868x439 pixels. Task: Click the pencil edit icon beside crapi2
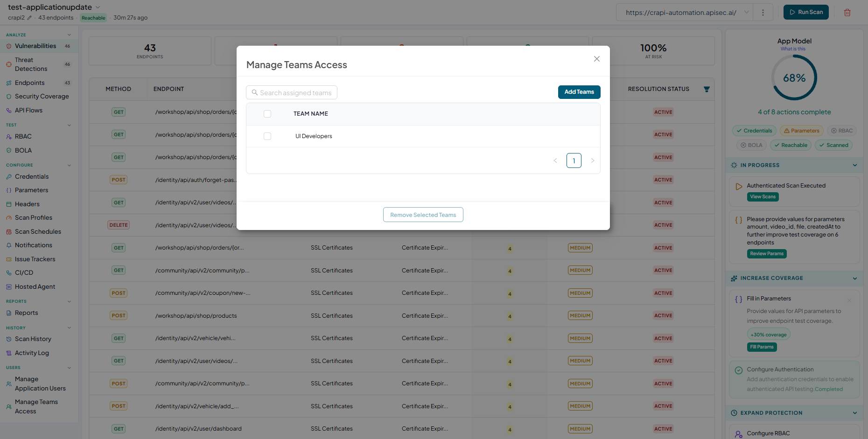click(x=29, y=18)
